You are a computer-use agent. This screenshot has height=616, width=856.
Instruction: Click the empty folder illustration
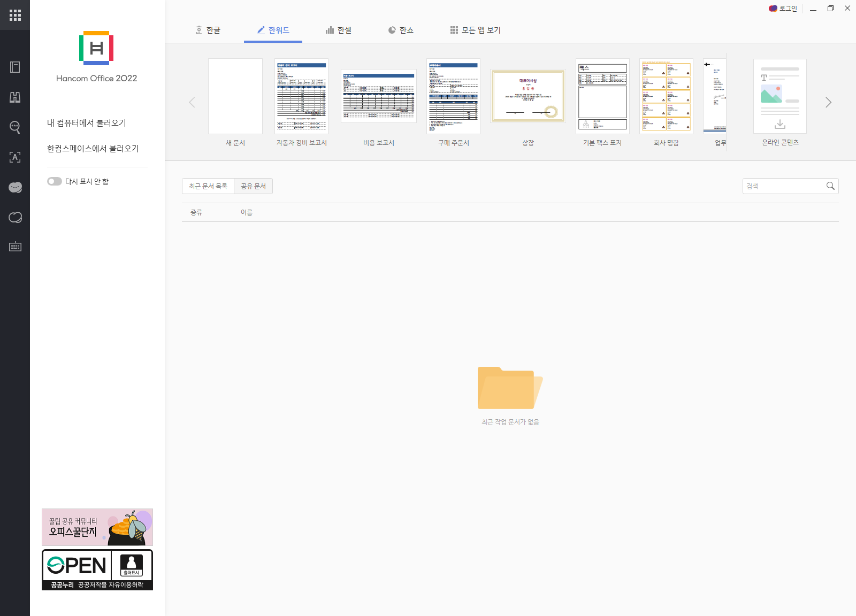pyautogui.click(x=510, y=388)
